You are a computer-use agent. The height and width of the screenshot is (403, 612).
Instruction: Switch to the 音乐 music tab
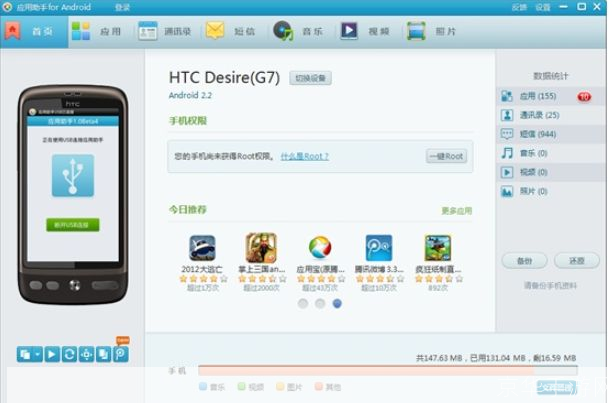(x=298, y=32)
